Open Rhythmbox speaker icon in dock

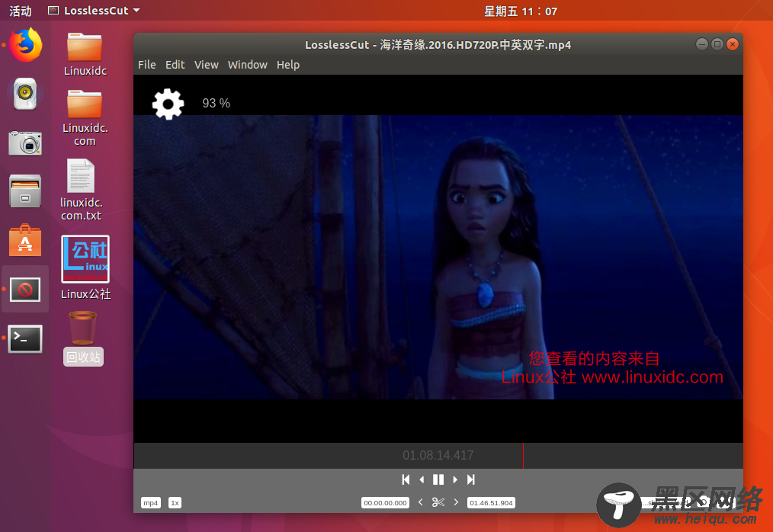tap(25, 93)
